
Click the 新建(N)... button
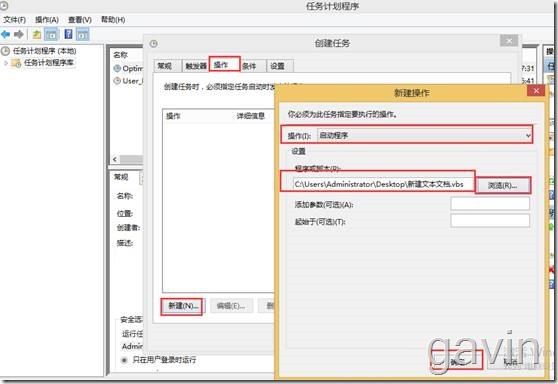coord(182,306)
